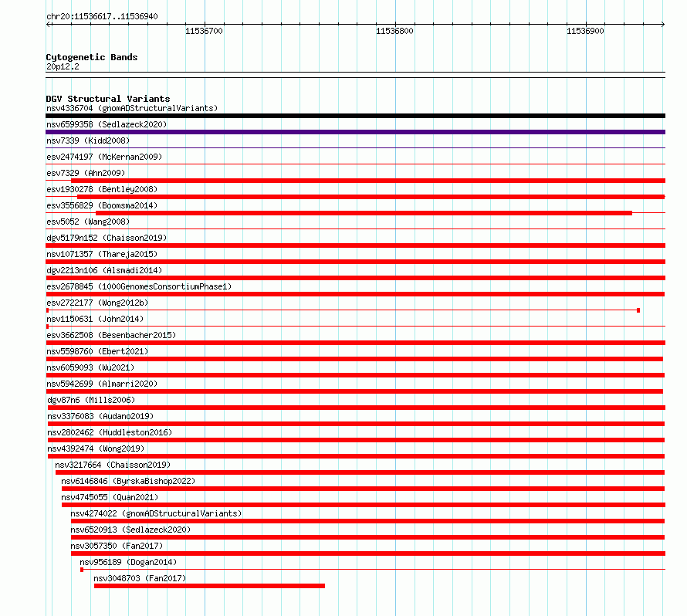Click the short red nsv3048703 bar
The height and width of the screenshot is (616, 687).
click(x=209, y=586)
